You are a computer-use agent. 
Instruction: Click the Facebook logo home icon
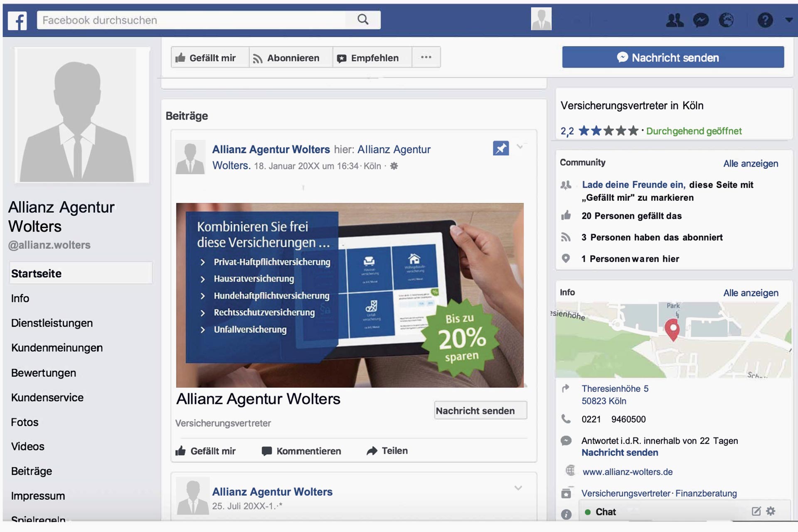click(x=17, y=20)
